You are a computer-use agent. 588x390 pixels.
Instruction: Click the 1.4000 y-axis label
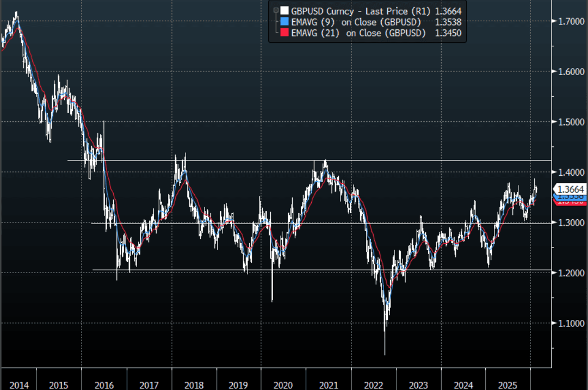[571, 172]
